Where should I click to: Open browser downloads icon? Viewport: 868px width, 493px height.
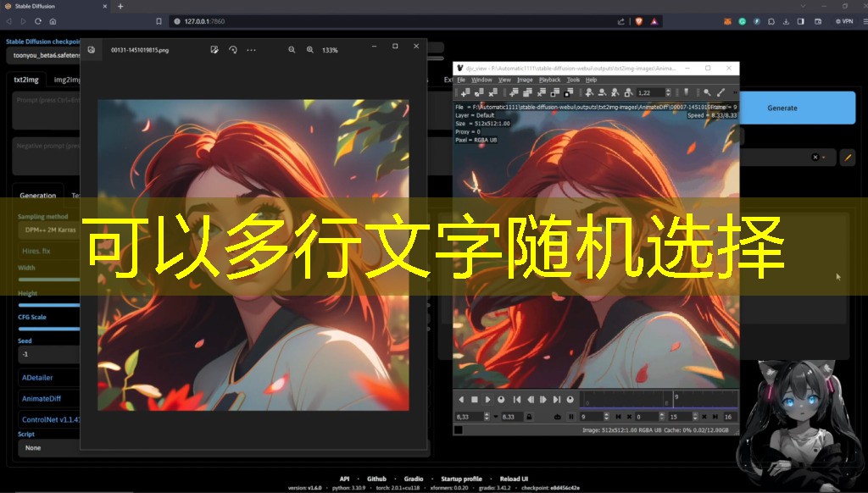[786, 21]
